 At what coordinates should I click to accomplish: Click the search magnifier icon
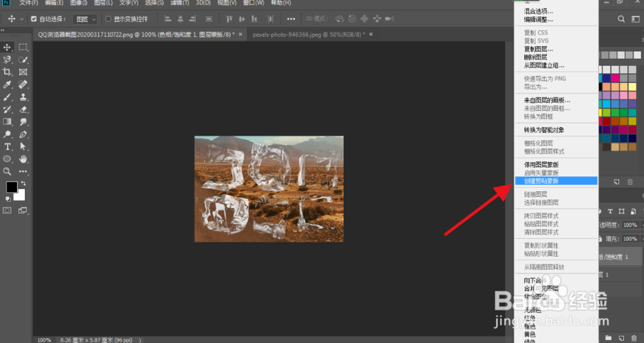pos(621,19)
